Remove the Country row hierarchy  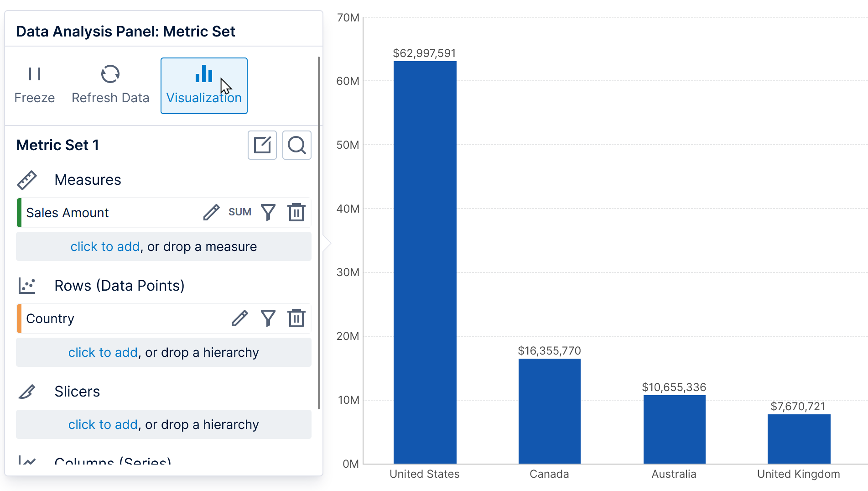tap(296, 319)
